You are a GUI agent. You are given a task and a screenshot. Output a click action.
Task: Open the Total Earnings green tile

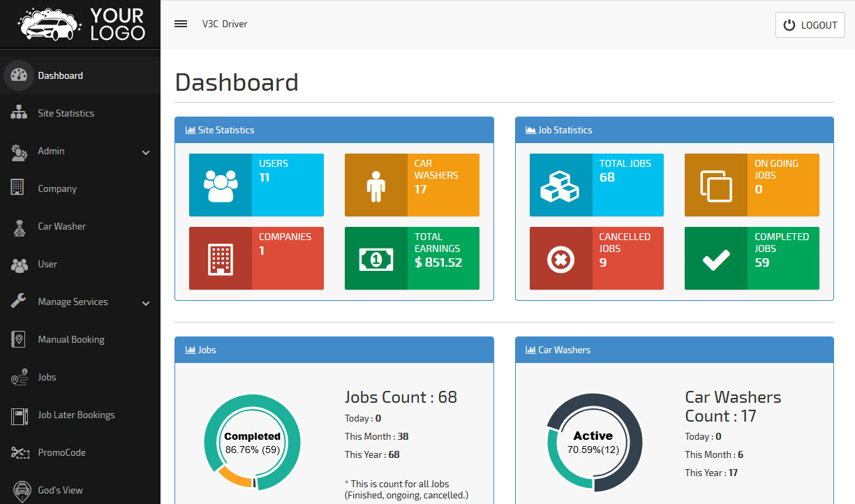pyautogui.click(x=412, y=258)
